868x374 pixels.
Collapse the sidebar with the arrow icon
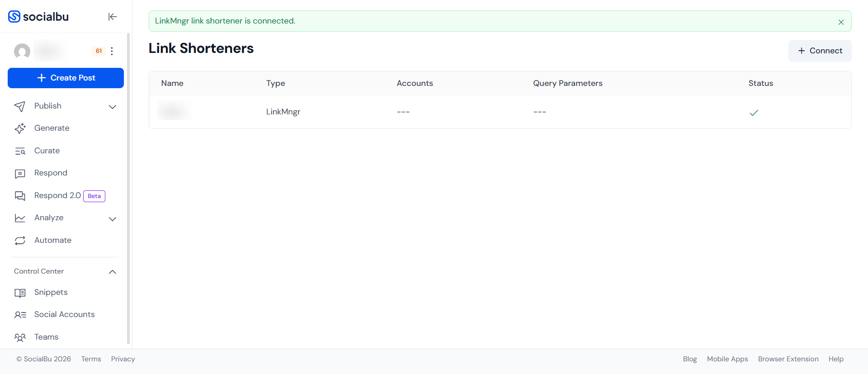tap(113, 17)
